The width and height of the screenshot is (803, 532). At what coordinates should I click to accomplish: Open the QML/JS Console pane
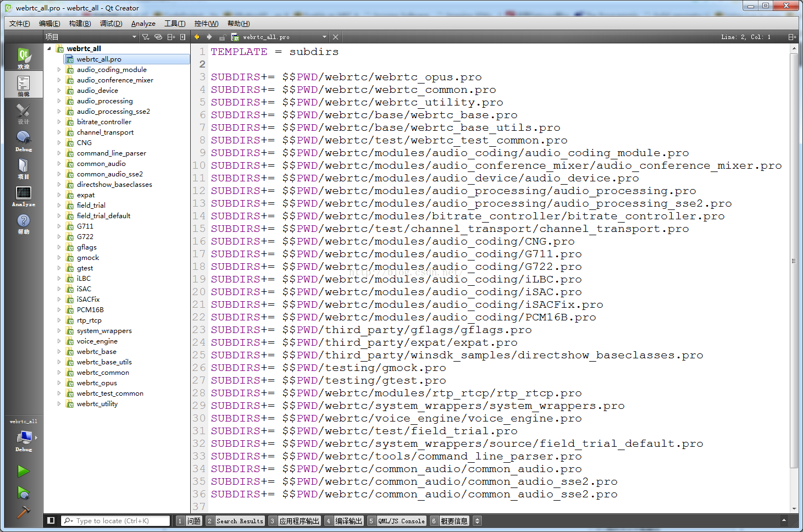pos(396,520)
